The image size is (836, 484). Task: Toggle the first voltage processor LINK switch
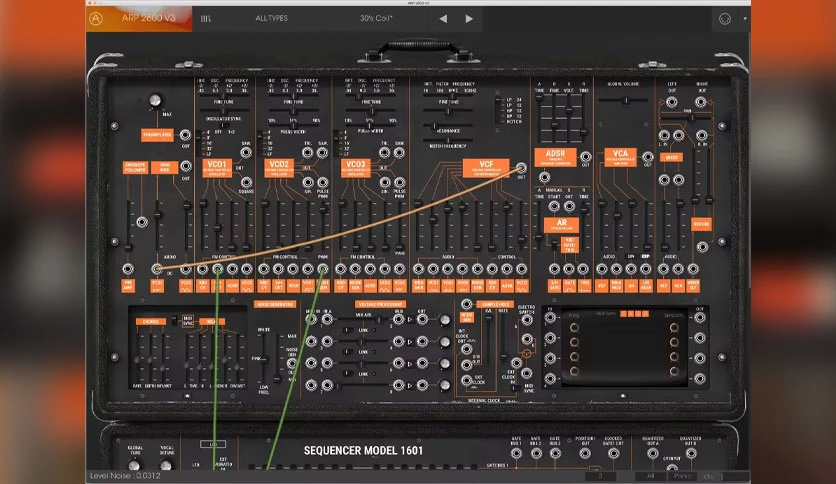tap(348, 330)
